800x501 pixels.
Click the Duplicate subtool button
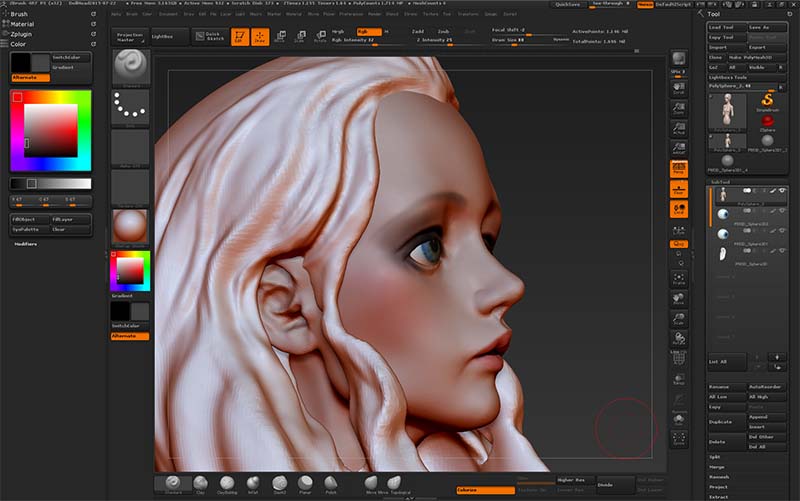coord(727,422)
